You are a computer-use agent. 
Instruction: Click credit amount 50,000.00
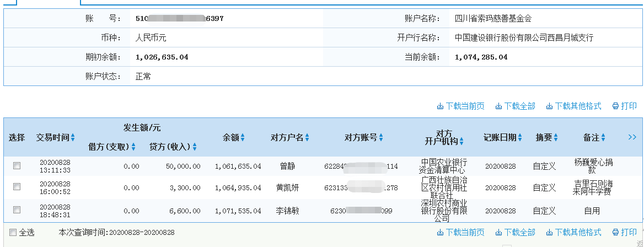(x=183, y=167)
